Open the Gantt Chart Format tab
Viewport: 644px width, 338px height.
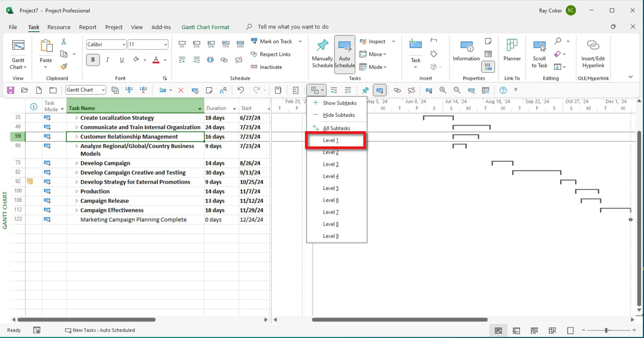205,27
